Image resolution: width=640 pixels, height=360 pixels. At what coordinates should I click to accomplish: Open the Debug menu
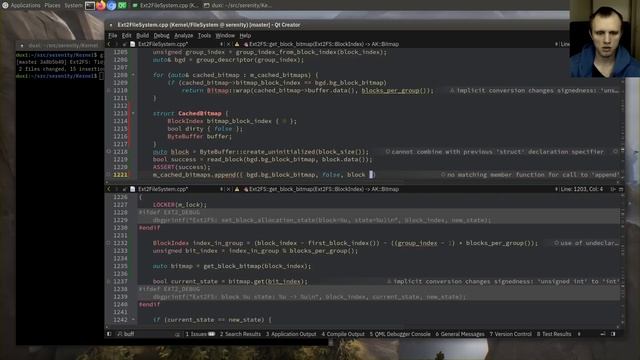click(161, 36)
